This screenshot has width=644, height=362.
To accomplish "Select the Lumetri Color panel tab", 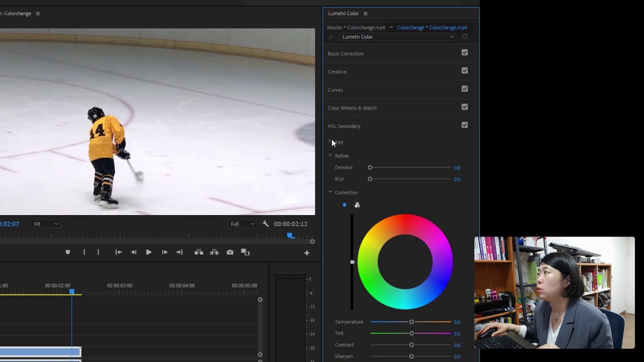I will (343, 14).
